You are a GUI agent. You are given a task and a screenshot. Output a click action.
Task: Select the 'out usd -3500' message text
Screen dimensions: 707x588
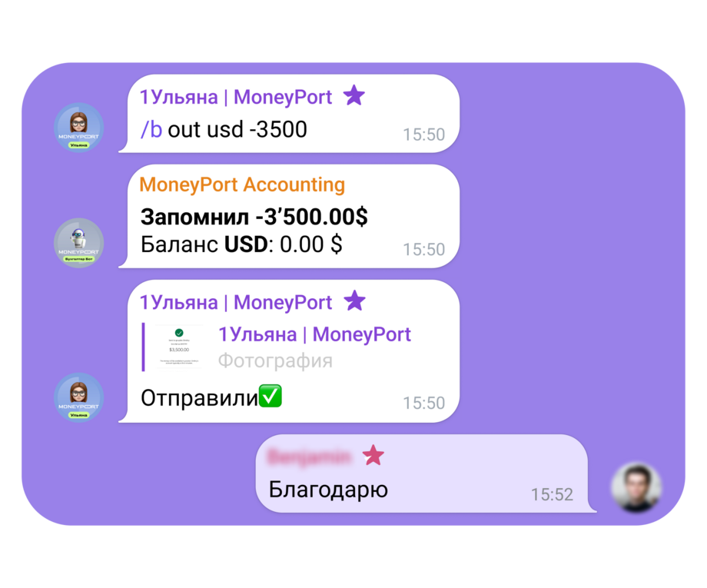tap(237, 129)
